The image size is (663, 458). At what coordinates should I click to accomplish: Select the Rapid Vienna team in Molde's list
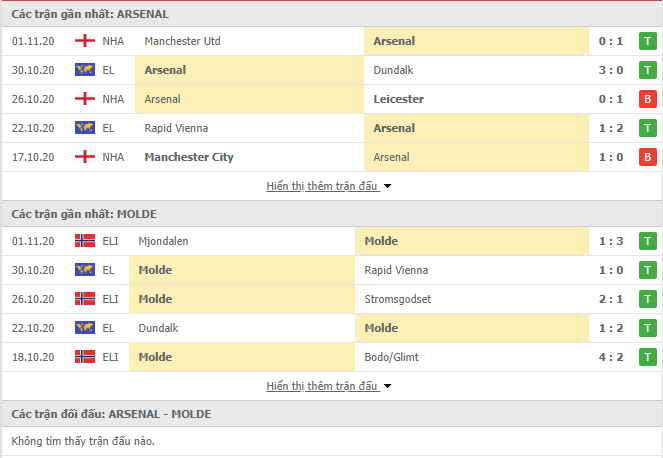(396, 270)
